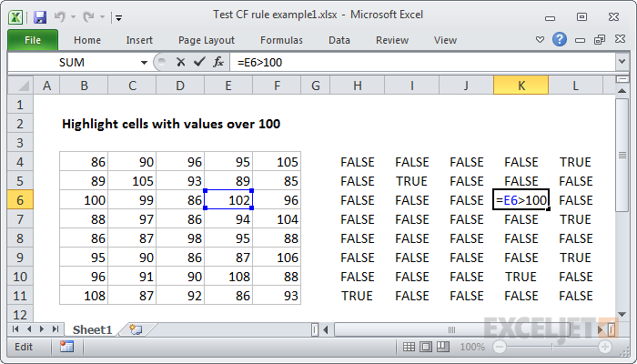
Task: Click cell B6 containing 100
Action: click(x=84, y=200)
